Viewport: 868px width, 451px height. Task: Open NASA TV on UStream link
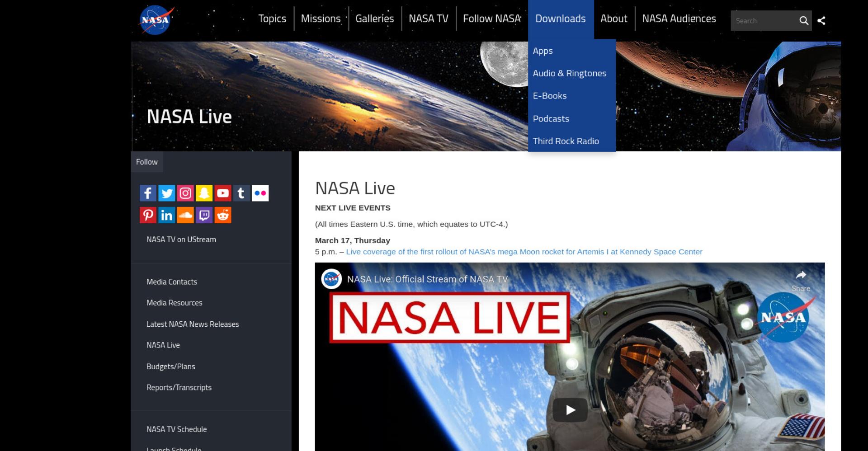(181, 240)
